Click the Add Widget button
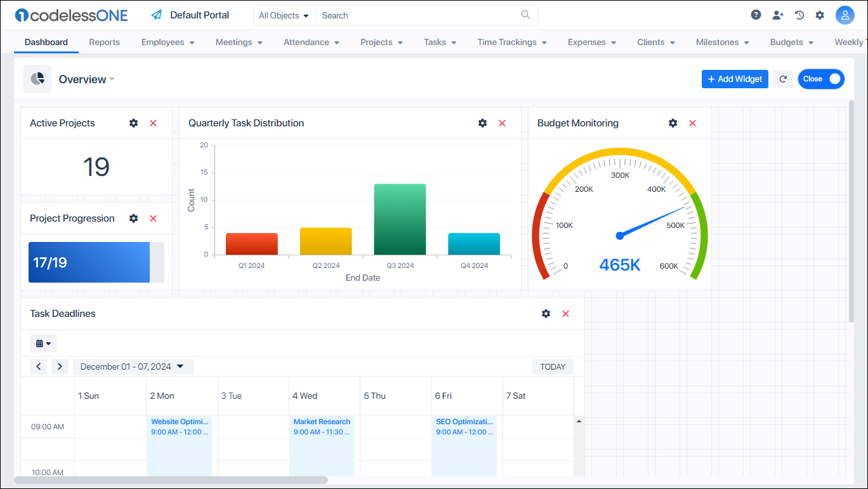Viewport: 868px width, 489px height. click(x=735, y=79)
